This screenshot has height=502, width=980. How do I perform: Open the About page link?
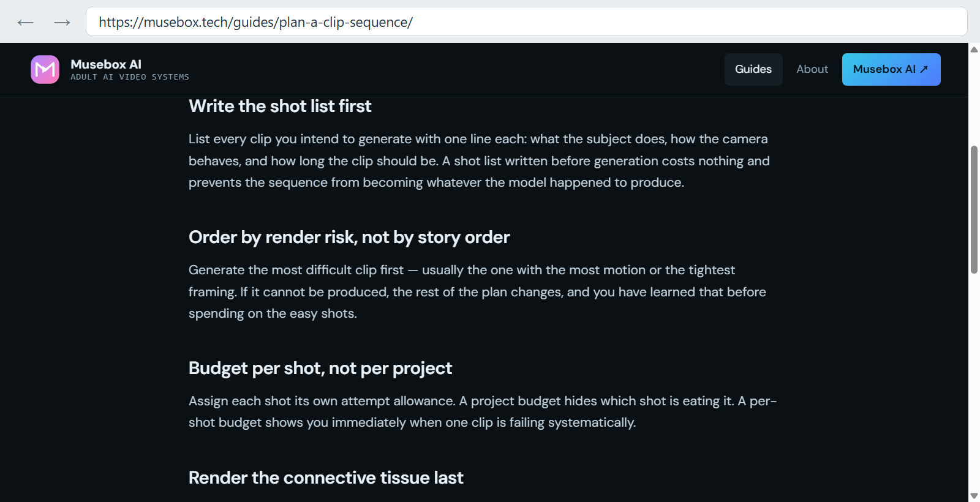[x=812, y=69]
